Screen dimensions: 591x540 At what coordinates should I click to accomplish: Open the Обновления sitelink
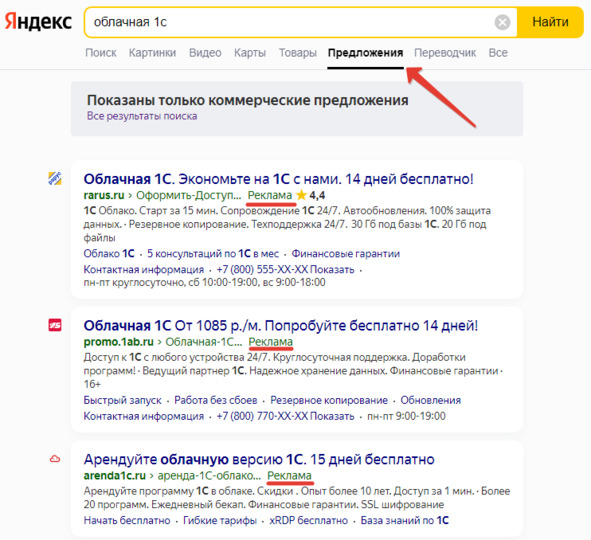430,400
